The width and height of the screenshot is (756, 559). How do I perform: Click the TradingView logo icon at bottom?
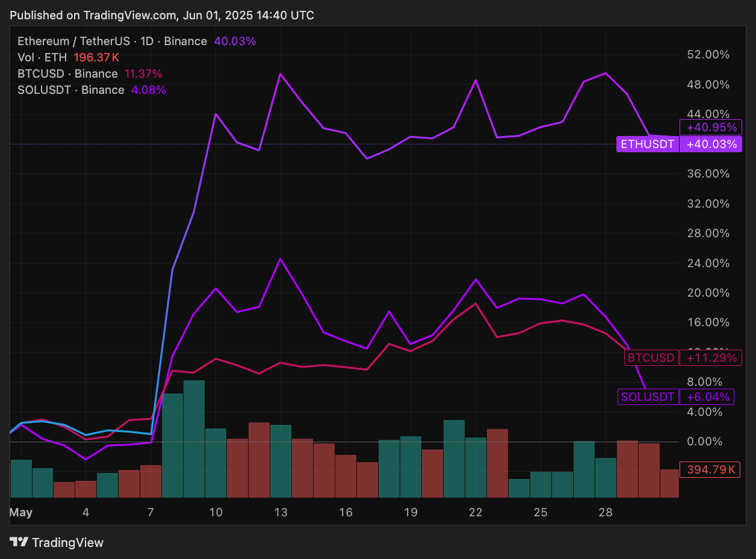(x=19, y=542)
